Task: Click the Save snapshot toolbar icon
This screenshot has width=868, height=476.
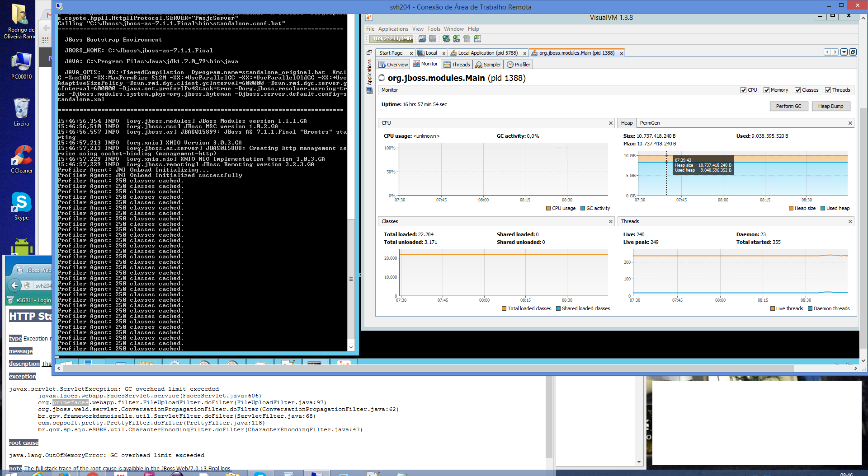Action: [x=433, y=39]
